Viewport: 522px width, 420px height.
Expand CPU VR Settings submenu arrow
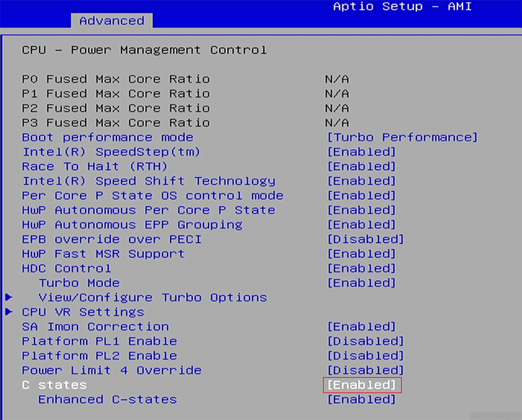[x=9, y=312]
